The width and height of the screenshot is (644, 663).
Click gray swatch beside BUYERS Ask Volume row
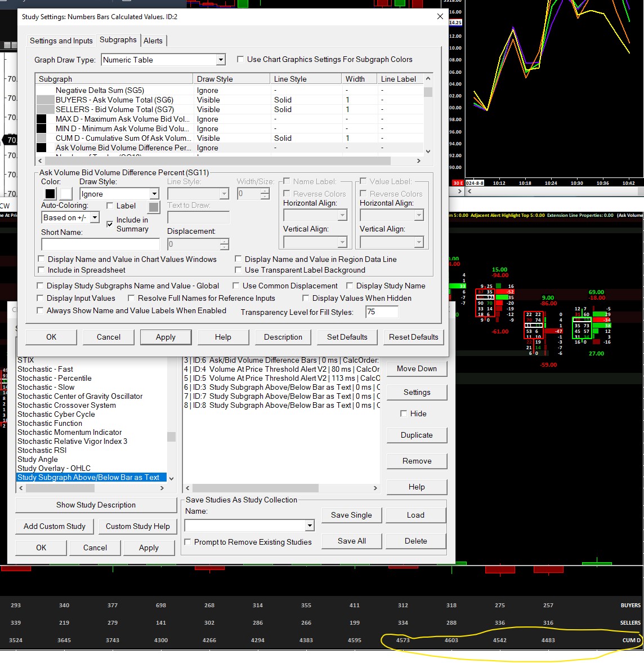(45, 100)
